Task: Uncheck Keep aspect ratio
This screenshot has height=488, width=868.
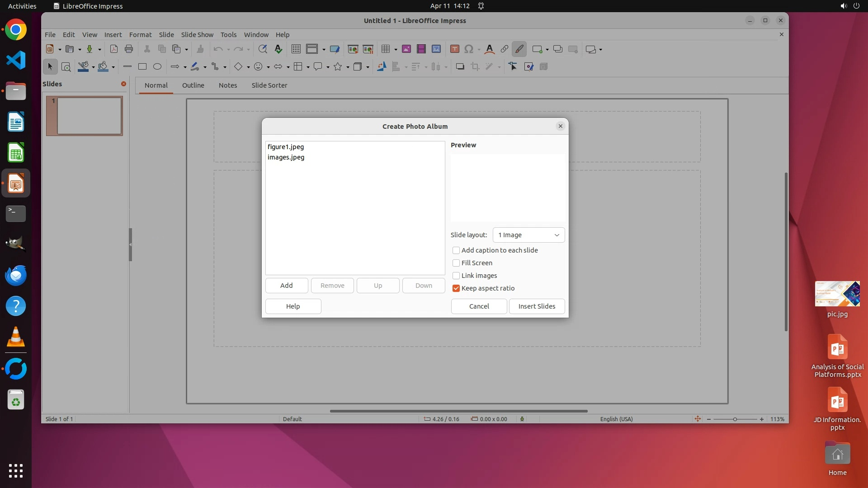Action: [456, 288]
